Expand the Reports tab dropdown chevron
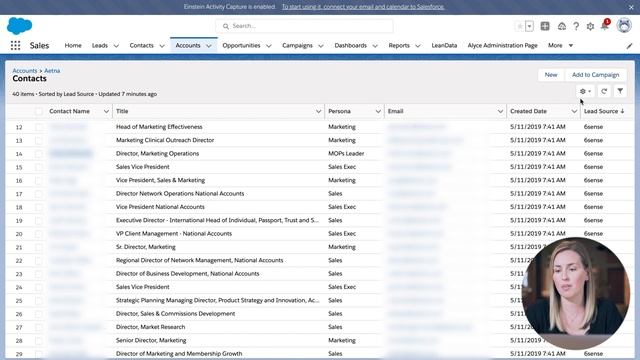640x360 pixels. click(418, 46)
